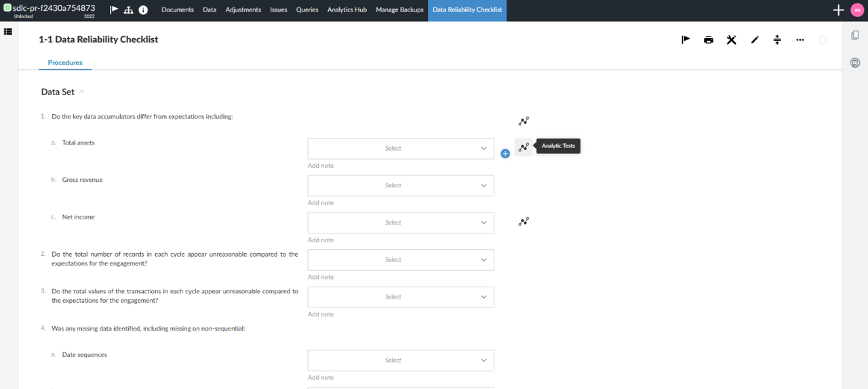Click the print icon in the checklist toolbar

pos(709,40)
